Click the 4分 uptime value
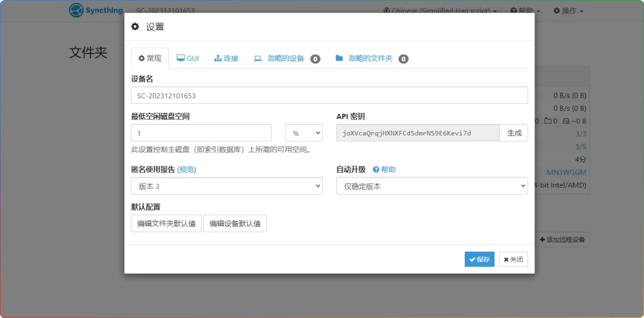This screenshot has height=318, width=644. pos(580,159)
